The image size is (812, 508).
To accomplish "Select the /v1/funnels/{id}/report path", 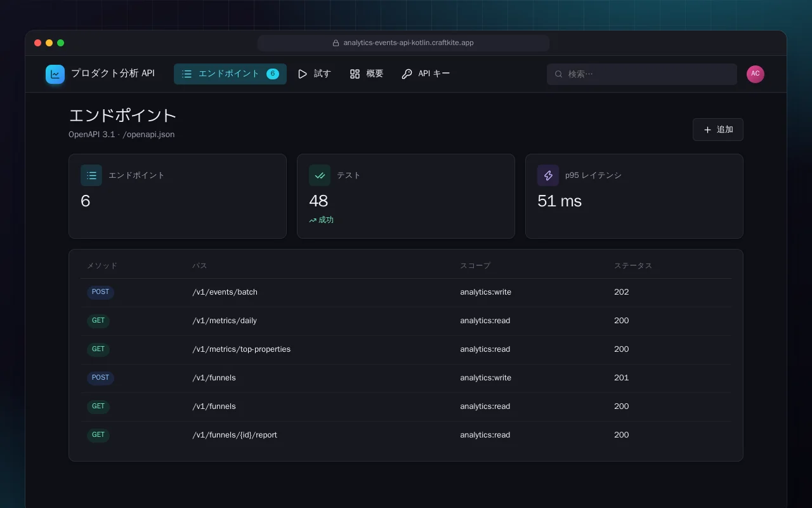I will point(235,435).
